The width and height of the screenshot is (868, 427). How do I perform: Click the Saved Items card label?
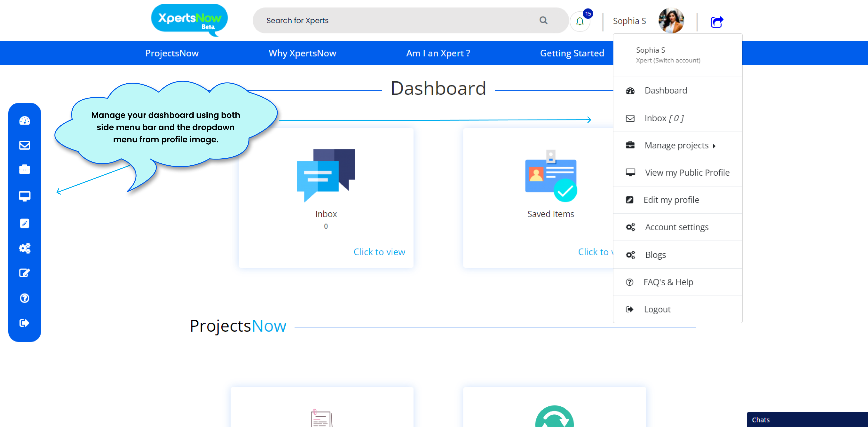[x=551, y=214]
